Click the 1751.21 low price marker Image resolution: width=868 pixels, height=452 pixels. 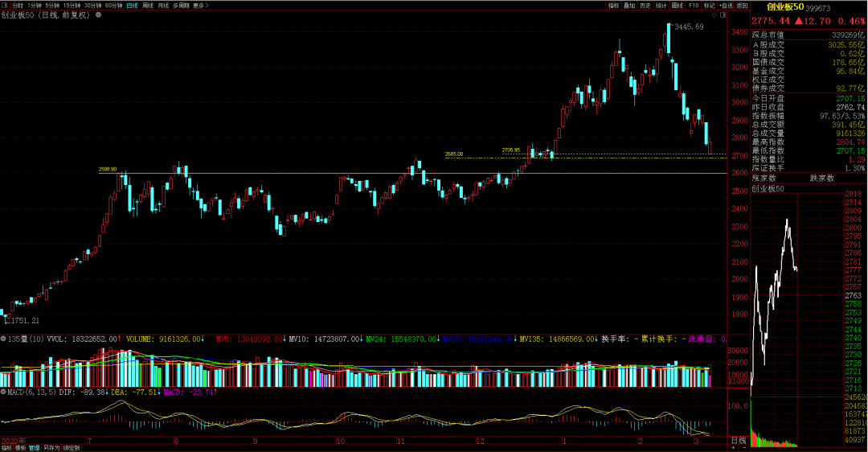point(25,321)
